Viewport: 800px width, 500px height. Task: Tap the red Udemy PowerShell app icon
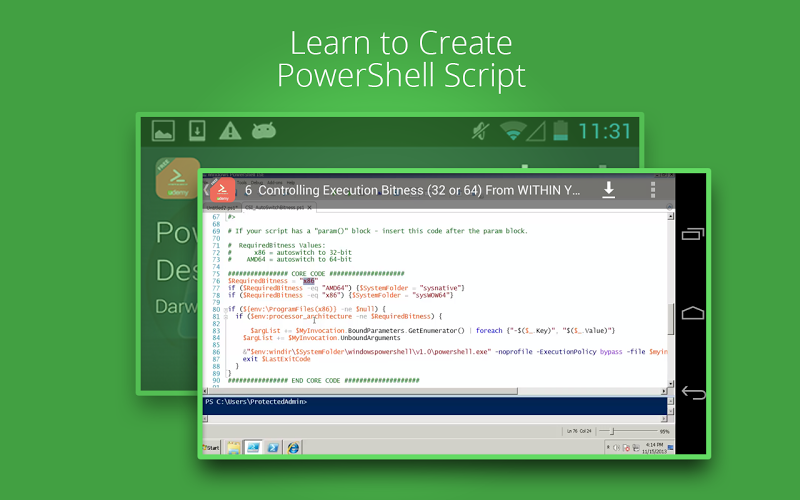pos(222,190)
